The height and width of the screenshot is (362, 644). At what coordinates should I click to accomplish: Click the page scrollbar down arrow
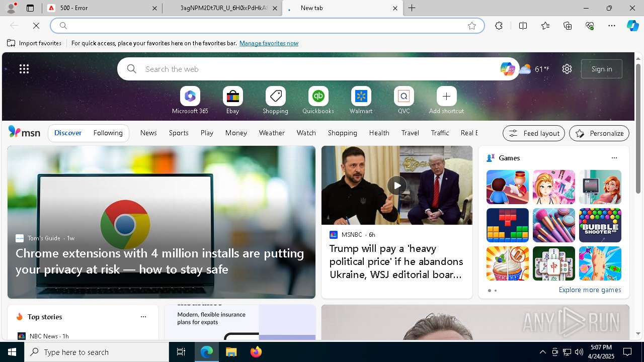pyautogui.click(x=638, y=333)
